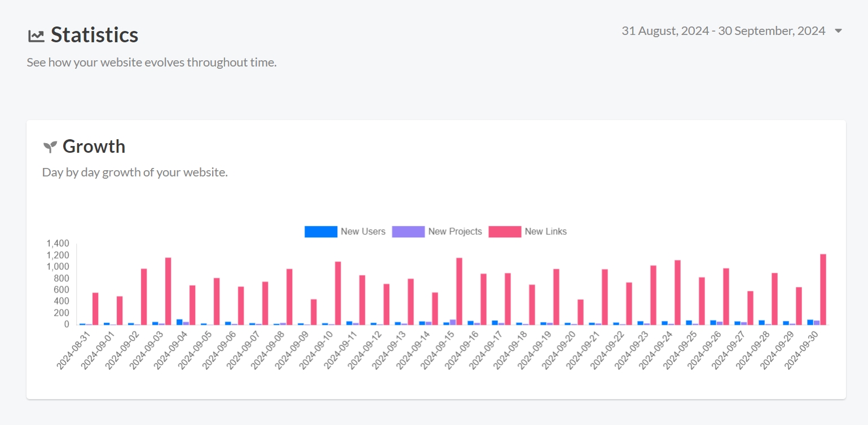Viewport: 868px width, 425px height.
Task: Click the New Links bar for 2024-09-15
Action: [x=459, y=291]
